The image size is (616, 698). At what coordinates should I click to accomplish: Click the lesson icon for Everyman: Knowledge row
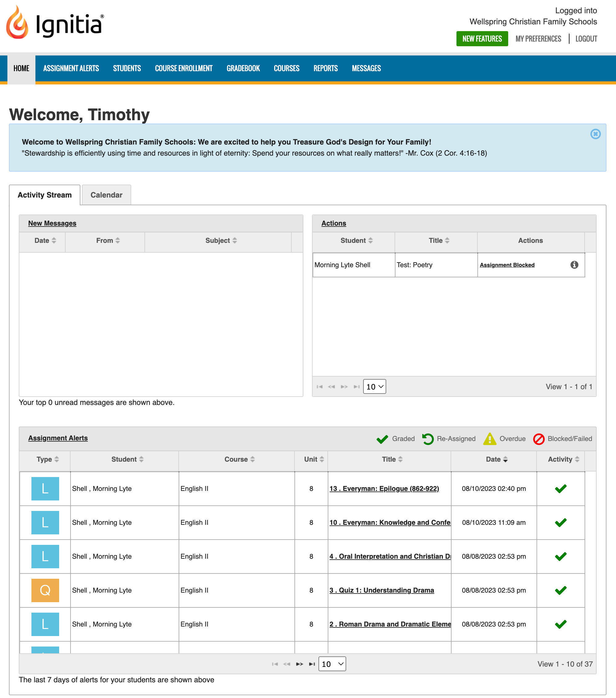point(45,522)
